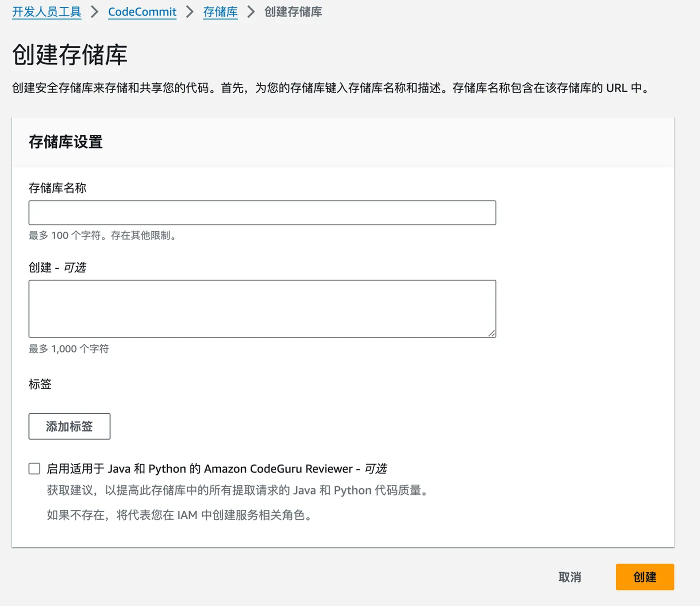Viewport: 700px width, 606px height.
Task: Click the chevron after 存储库 breadcrumb
Action: coord(251,12)
